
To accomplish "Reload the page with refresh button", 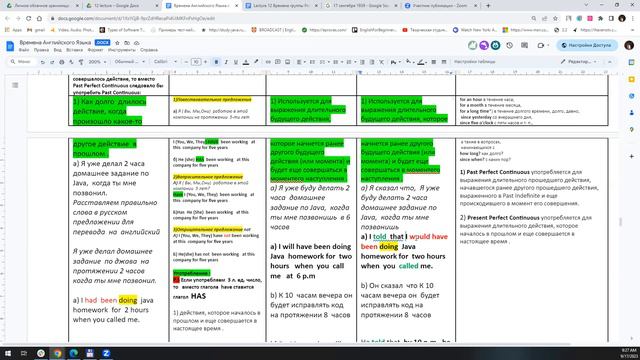I will click(x=29, y=18).
